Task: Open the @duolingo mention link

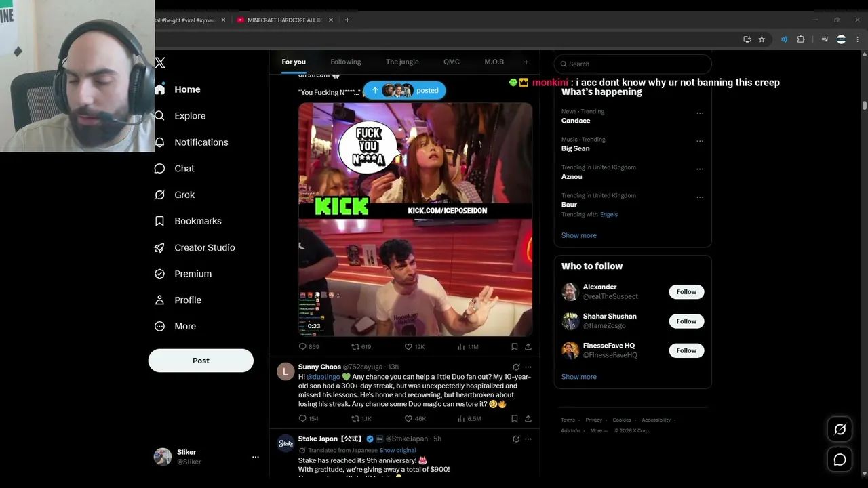Action: (323, 377)
